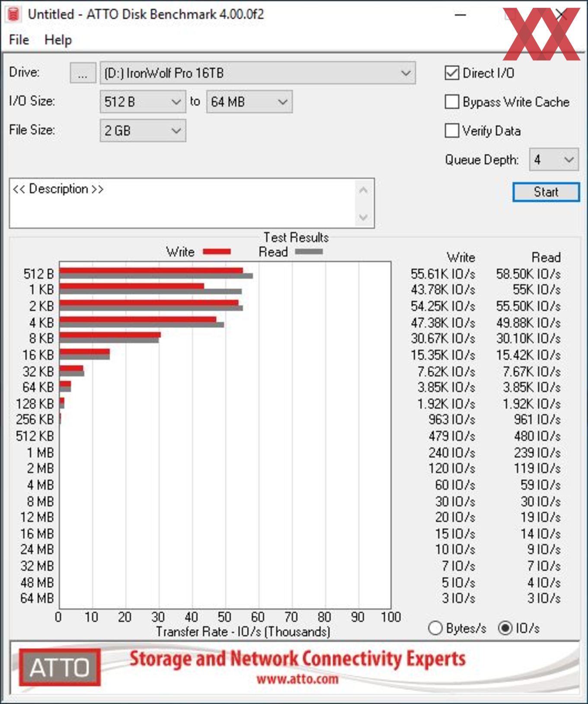Click the Write column header

click(x=461, y=257)
